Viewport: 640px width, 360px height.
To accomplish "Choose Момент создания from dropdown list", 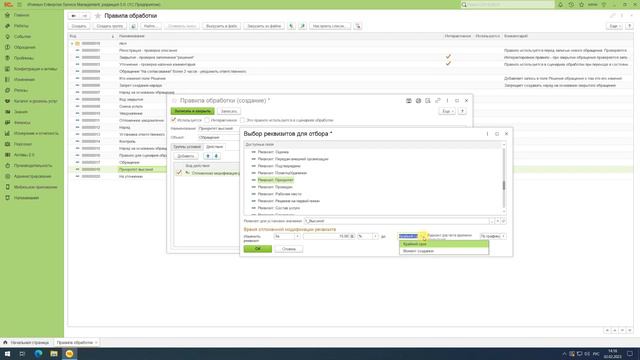I will pyautogui.click(x=444, y=251).
